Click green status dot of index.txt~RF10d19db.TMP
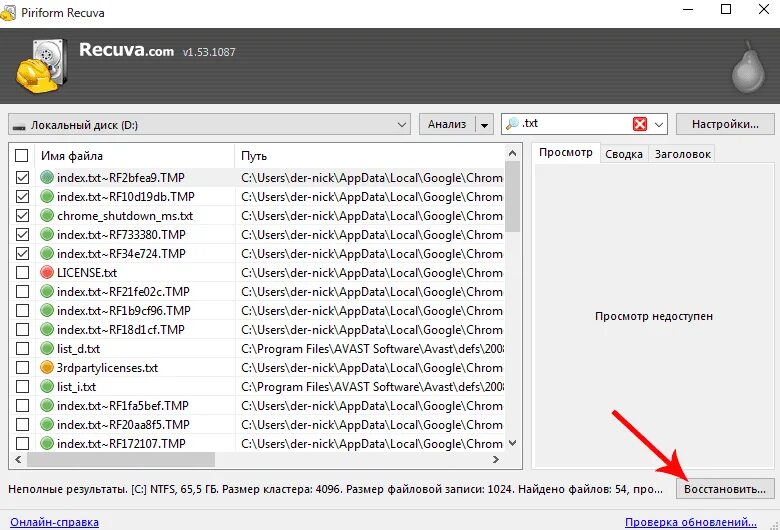This screenshot has width=780, height=530. tap(47, 197)
